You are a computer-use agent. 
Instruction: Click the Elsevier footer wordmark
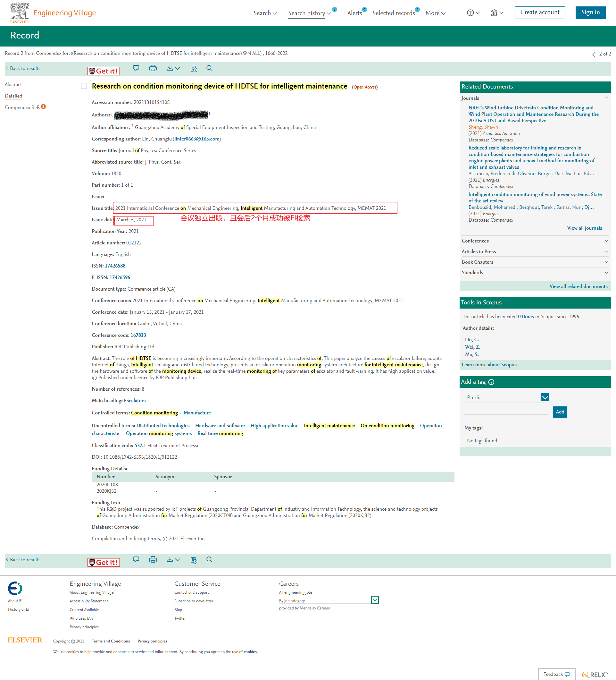(x=25, y=640)
